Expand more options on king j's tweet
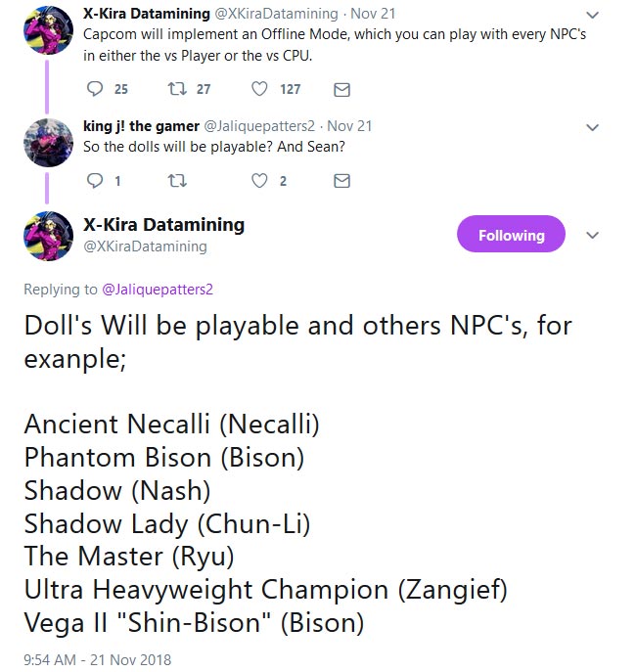The image size is (636, 672). (x=592, y=127)
